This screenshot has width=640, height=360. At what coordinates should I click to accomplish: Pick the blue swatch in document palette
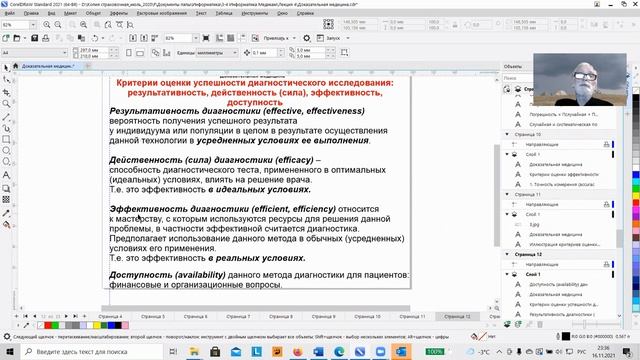(x=111, y=325)
